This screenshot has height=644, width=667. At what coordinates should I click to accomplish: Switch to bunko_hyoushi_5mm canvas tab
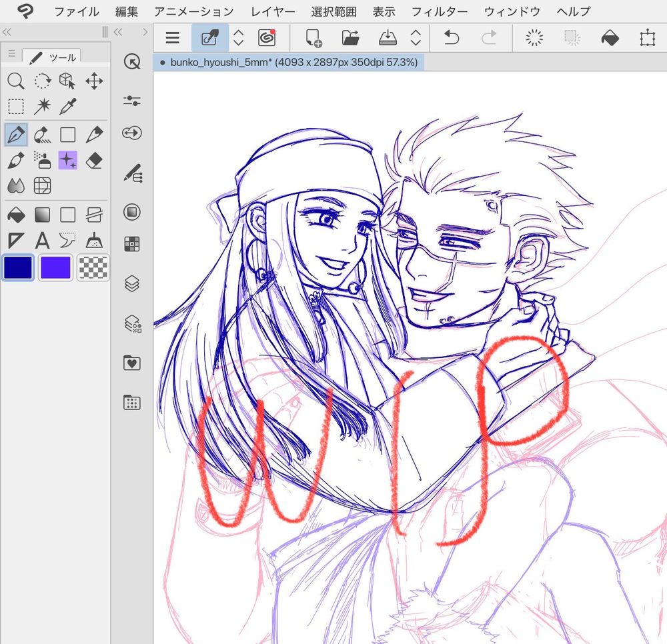(x=288, y=63)
